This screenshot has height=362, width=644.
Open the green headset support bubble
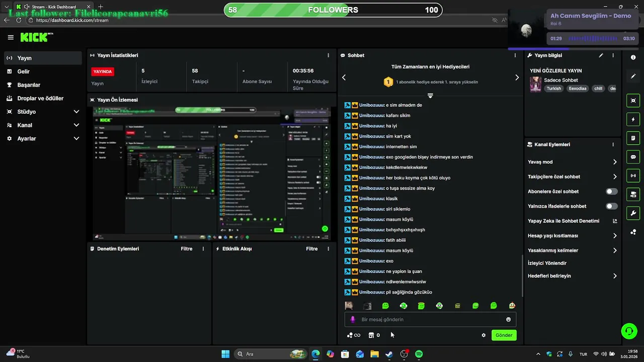(629, 331)
